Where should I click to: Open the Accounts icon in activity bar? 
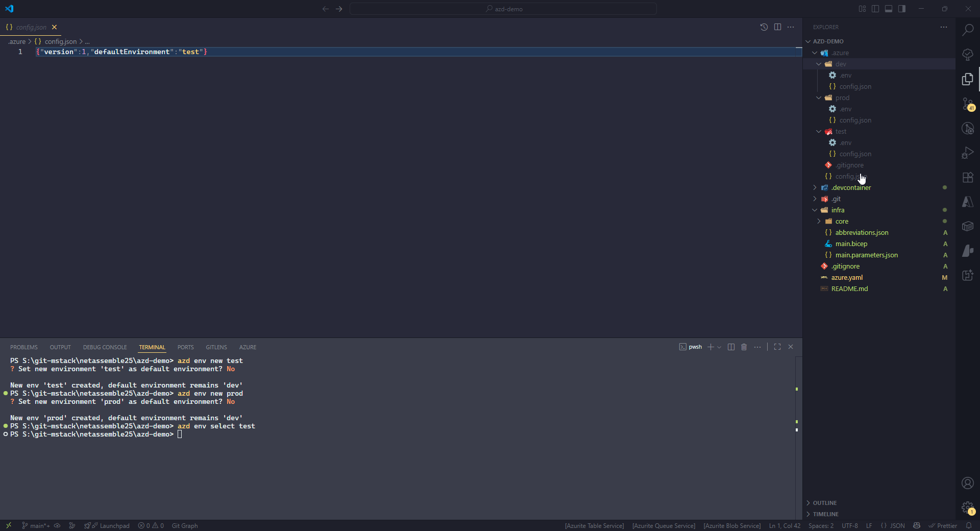(967, 483)
